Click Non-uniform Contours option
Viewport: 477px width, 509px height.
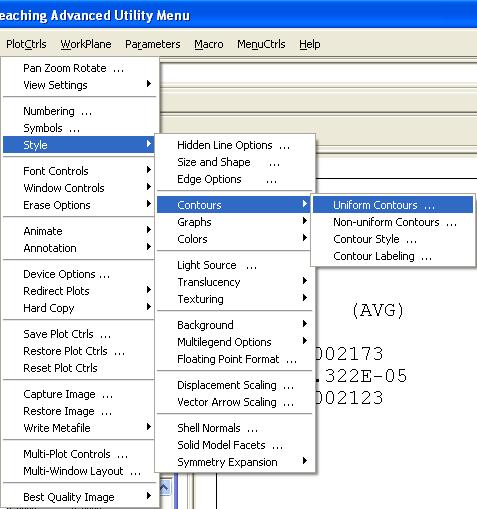point(393,222)
